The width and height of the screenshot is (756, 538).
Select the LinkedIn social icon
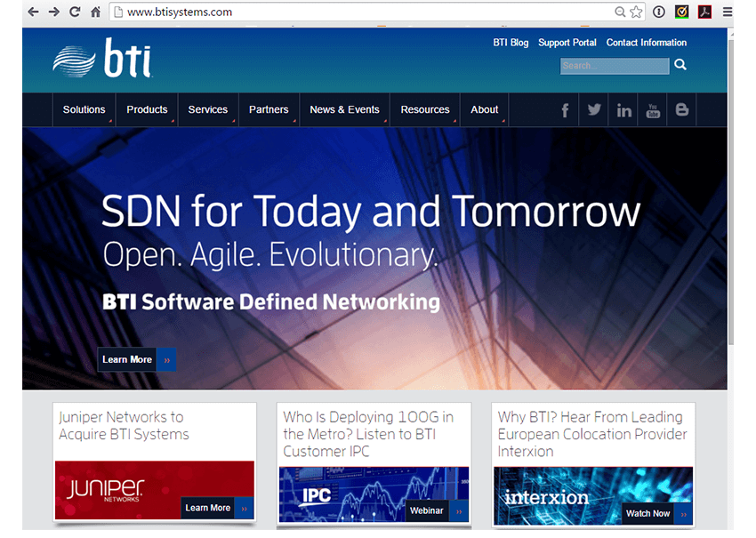pyautogui.click(x=623, y=109)
